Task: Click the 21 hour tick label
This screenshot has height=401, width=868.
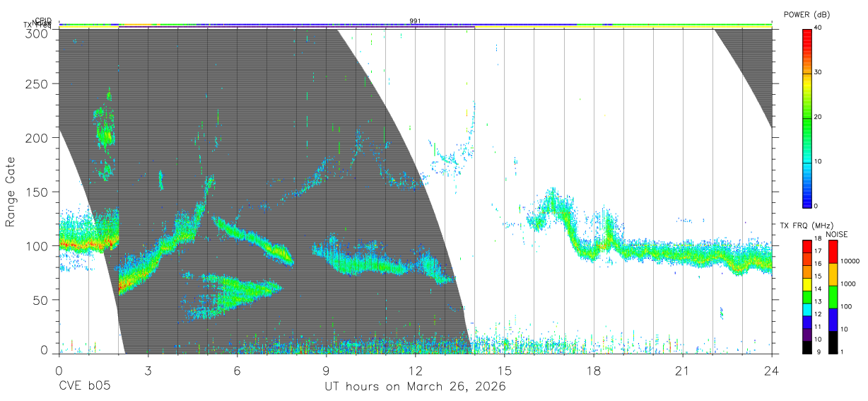Action: 682,370
